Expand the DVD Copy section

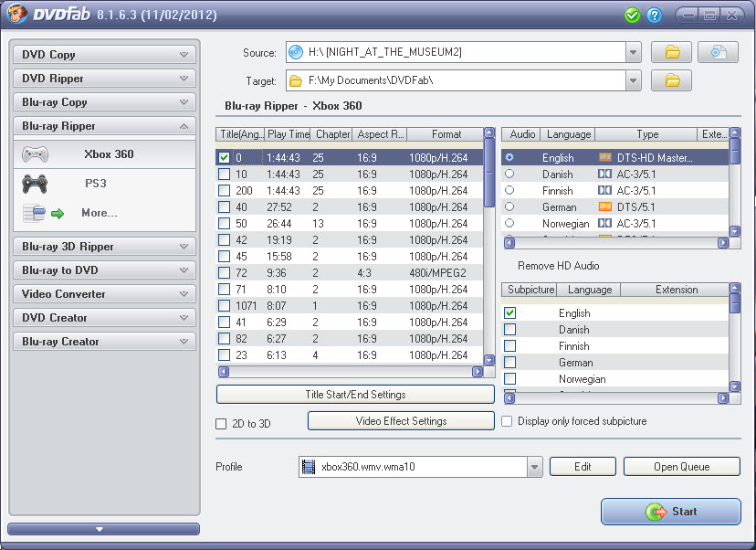104,55
